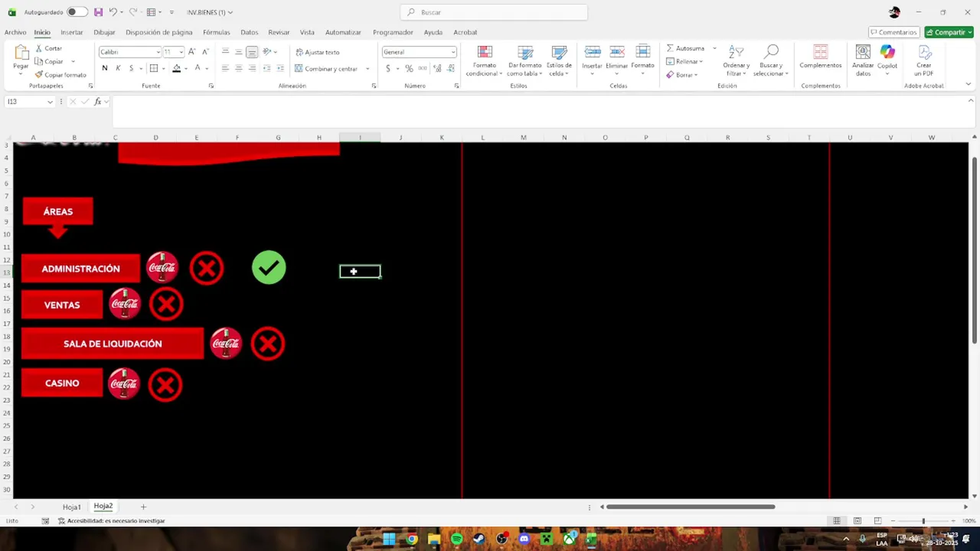Toggle the Autoguardado switch

(77, 12)
